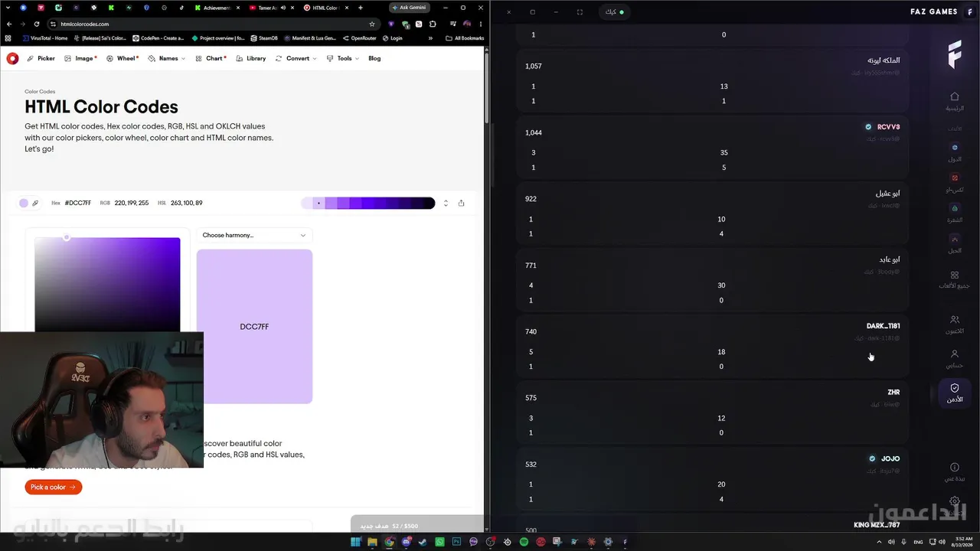The image size is (980, 551).
Task: Open the Image color picker page
Action: (x=80, y=58)
